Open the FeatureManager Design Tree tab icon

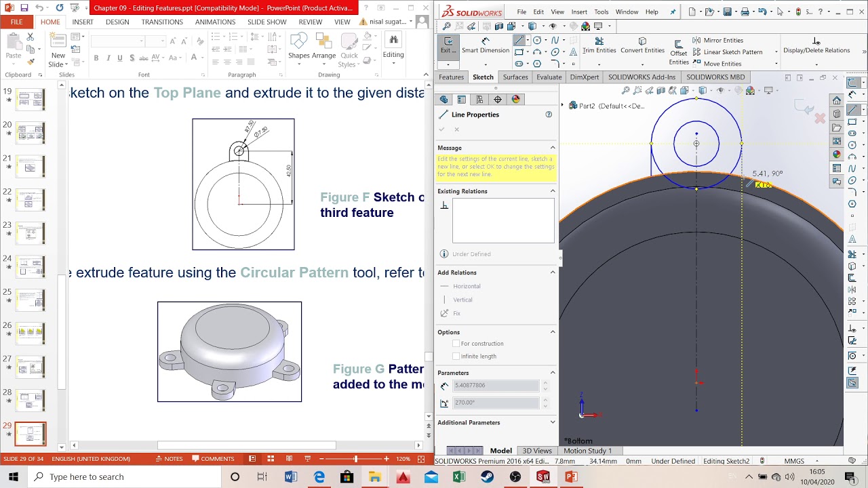[443, 100]
